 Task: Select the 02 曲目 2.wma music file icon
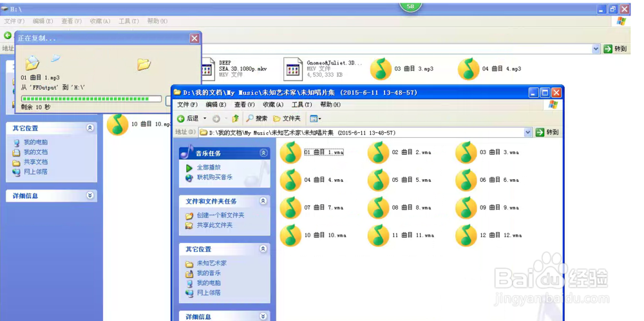coord(378,152)
